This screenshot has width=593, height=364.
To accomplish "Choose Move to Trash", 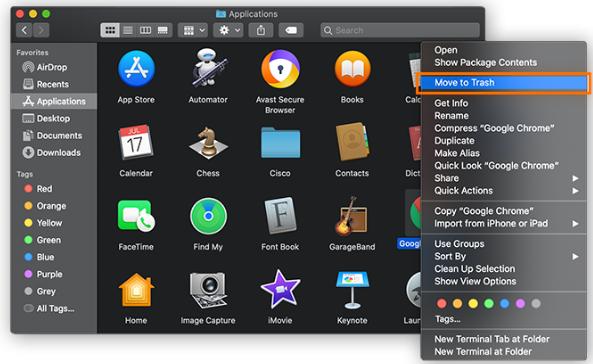I will [x=504, y=82].
